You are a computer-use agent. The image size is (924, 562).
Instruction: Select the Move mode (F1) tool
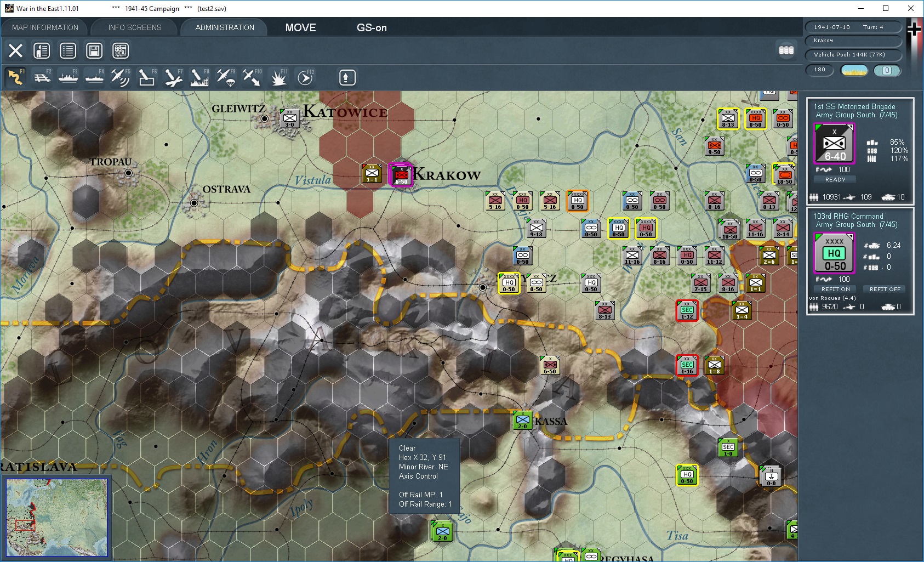click(x=15, y=77)
